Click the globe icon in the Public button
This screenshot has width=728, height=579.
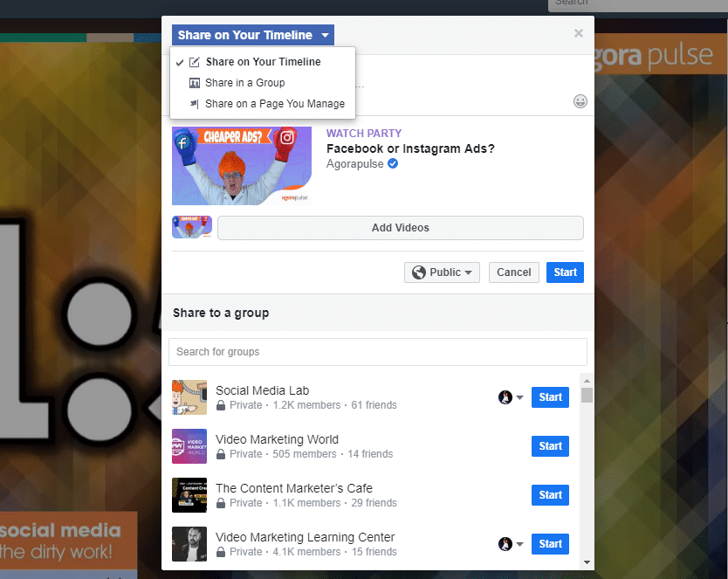pyautogui.click(x=419, y=272)
